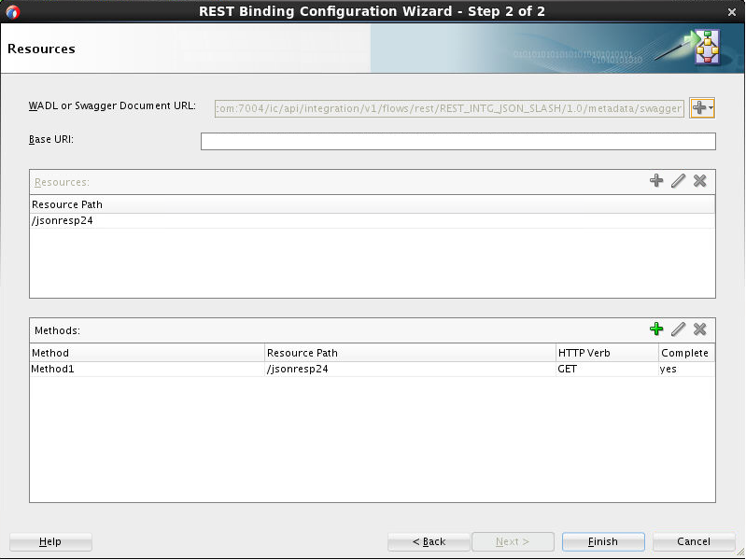Go back with the < Back button
This screenshot has width=746, height=560.
[x=429, y=541]
